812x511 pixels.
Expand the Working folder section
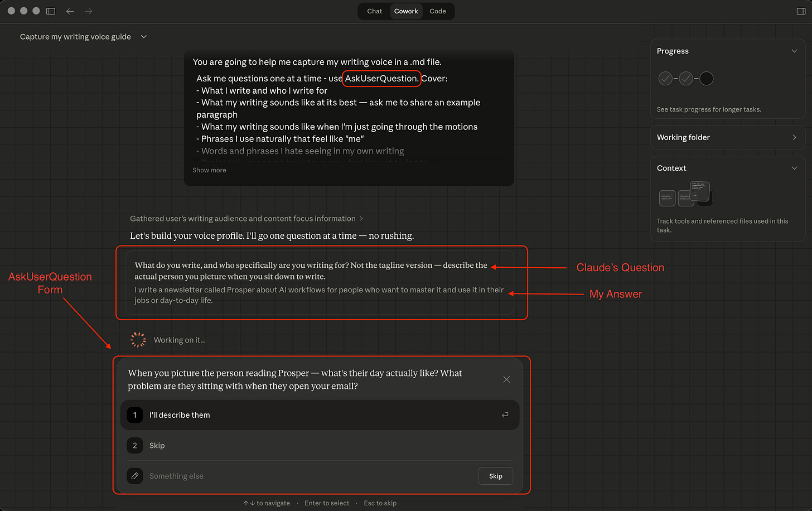(727, 137)
